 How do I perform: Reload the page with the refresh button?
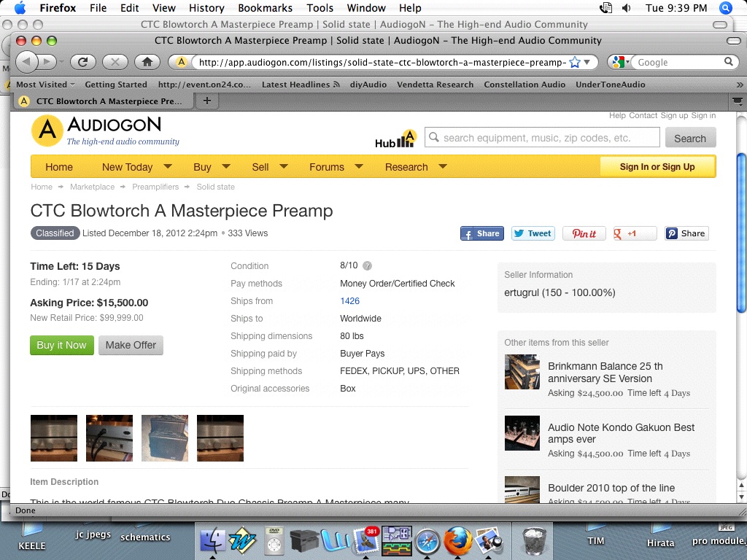pyautogui.click(x=83, y=61)
